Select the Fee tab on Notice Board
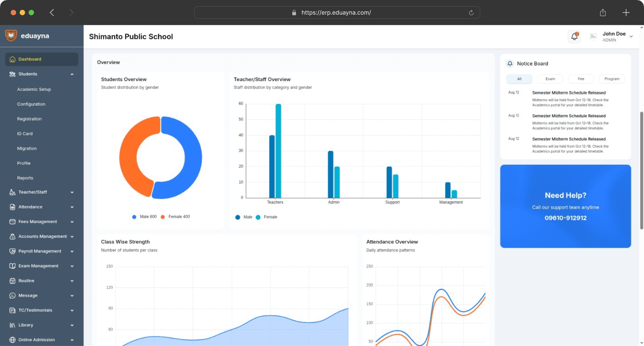644x346 pixels. coord(581,79)
